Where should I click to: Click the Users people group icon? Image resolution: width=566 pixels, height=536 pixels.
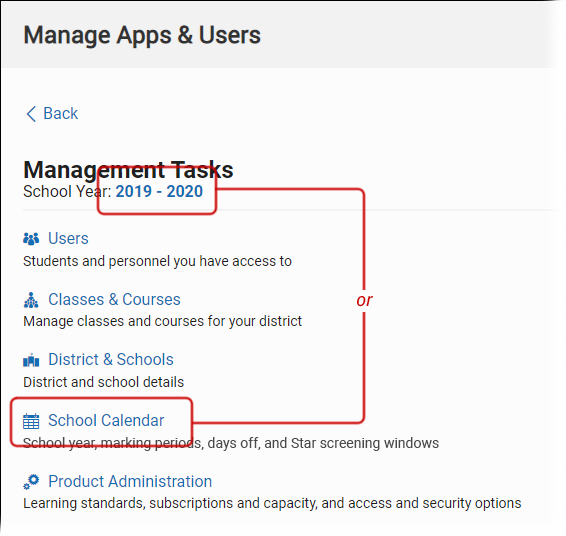(31, 239)
